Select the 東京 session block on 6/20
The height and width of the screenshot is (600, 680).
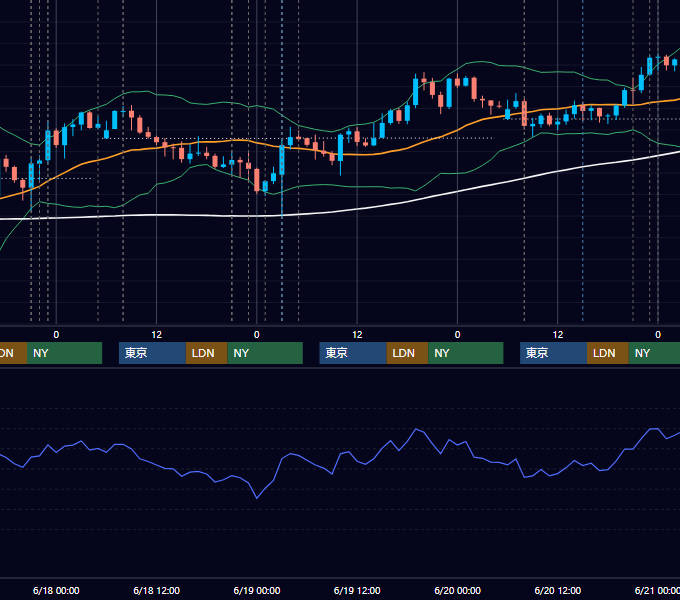(x=553, y=353)
